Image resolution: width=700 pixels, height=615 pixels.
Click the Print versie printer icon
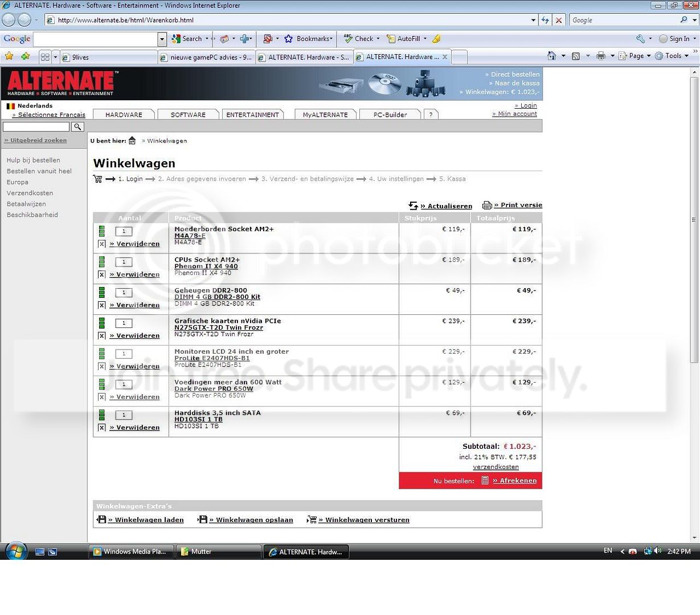click(x=487, y=205)
